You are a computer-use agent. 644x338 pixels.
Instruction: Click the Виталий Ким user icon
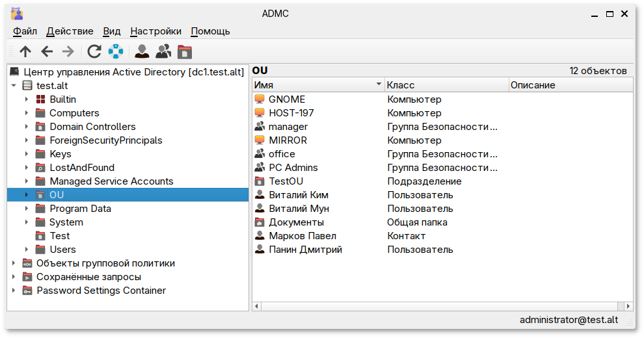click(x=260, y=195)
